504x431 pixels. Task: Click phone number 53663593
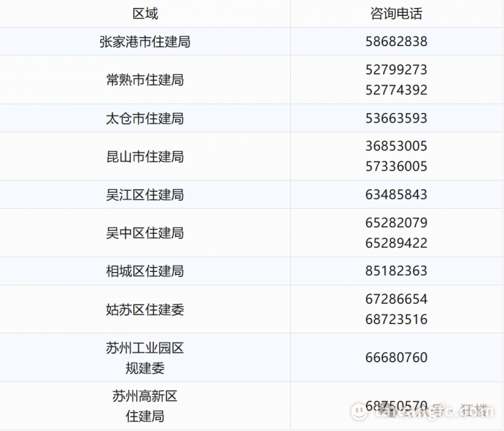(396, 118)
